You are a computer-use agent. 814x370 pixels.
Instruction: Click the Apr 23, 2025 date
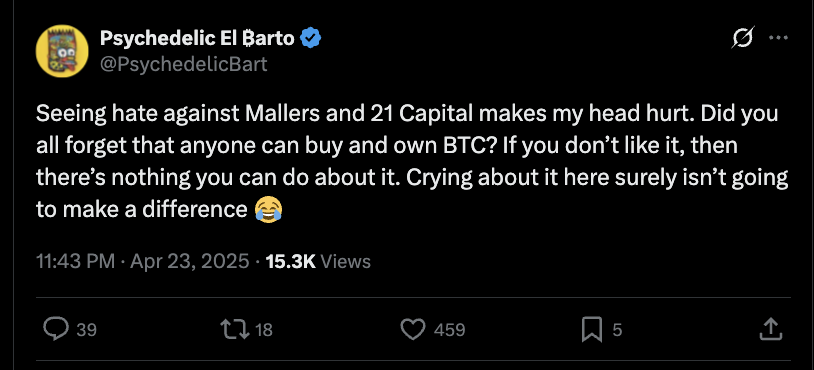coord(189,261)
